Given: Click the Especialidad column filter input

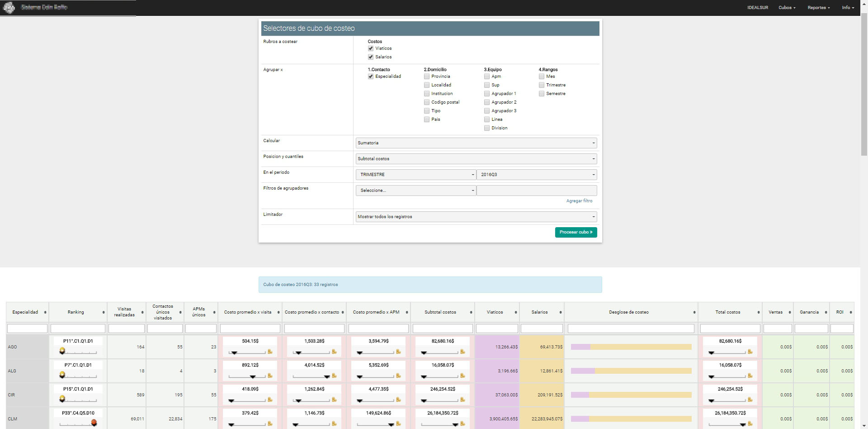Looking at the screenshot, I should 27,329.
